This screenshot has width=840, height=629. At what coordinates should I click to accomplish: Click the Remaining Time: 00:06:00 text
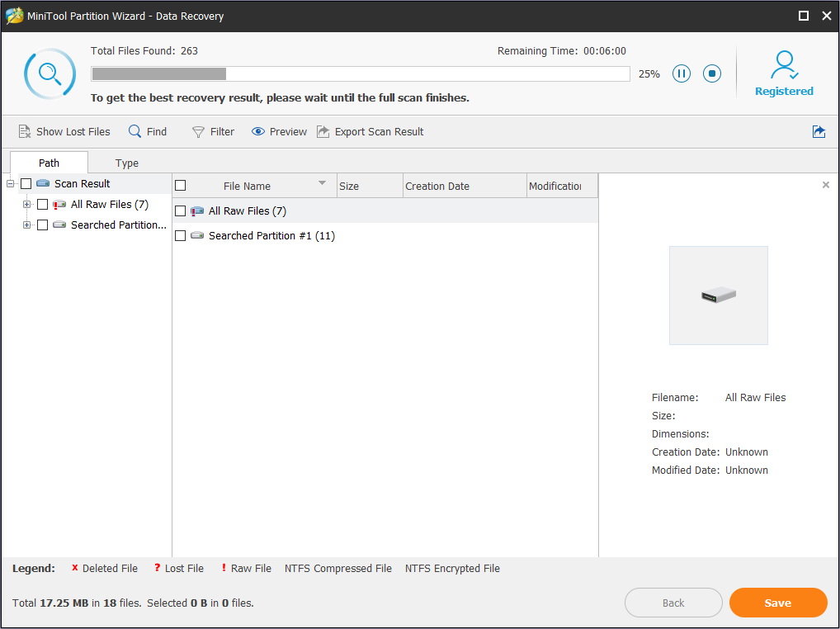561,51
